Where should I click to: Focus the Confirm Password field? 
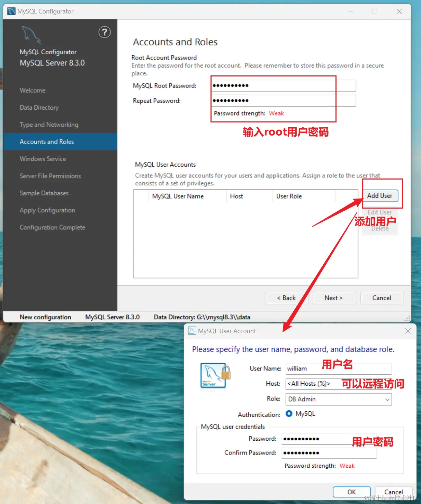[329, 453]
